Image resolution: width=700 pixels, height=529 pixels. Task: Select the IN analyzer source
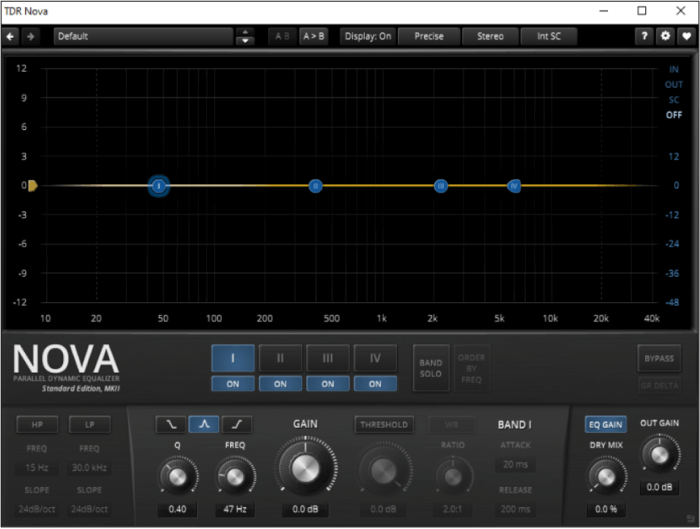point(674,70)
